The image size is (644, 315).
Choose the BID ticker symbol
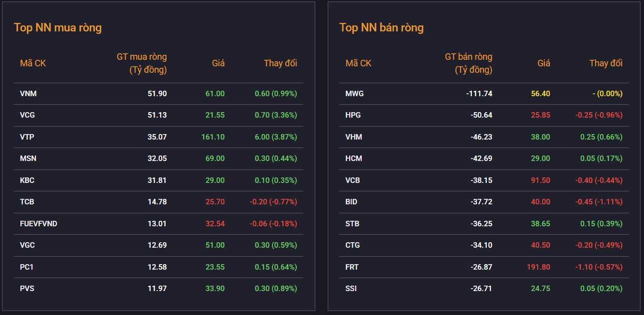point(352,202)
